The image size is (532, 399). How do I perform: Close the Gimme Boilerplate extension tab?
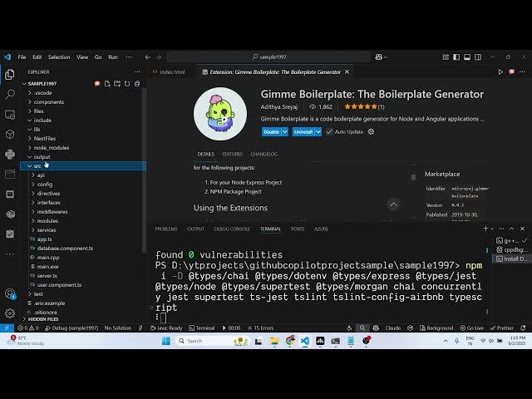coord(347,72)
